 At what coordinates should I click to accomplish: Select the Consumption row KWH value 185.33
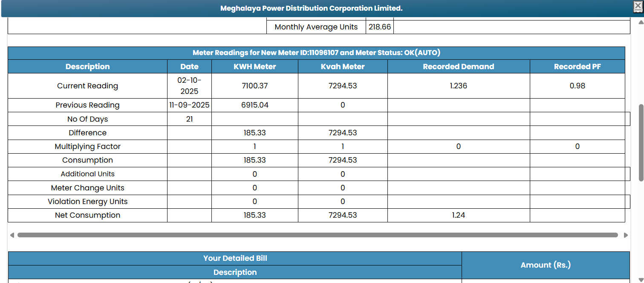(x=255, y=160)
